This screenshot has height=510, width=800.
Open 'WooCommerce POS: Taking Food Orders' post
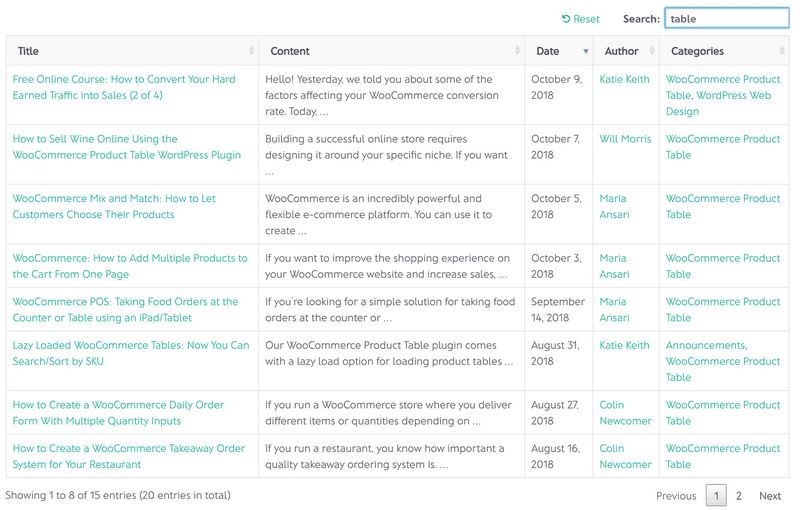tap(125, 310)
